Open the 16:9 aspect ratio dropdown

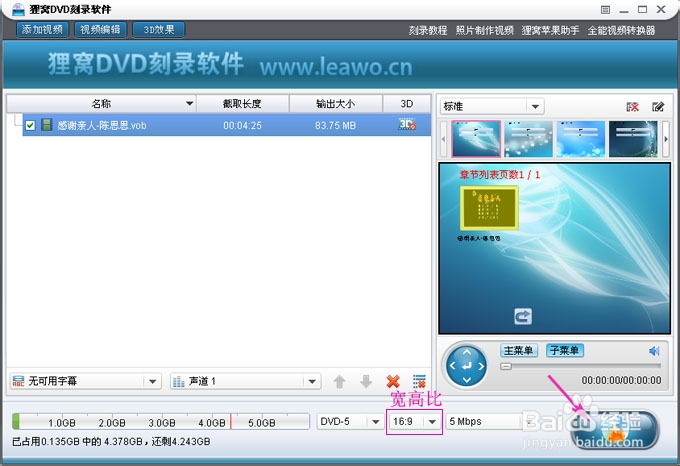tap(415, 421)
